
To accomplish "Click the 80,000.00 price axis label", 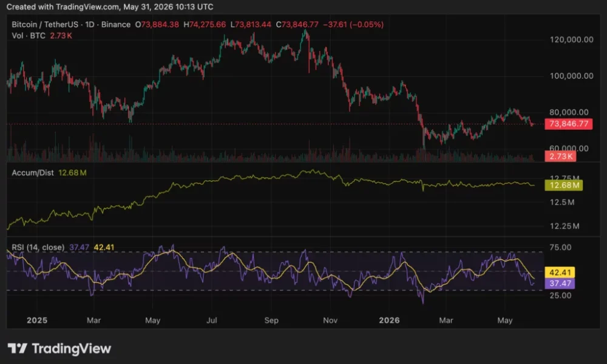I will (569, 112).
